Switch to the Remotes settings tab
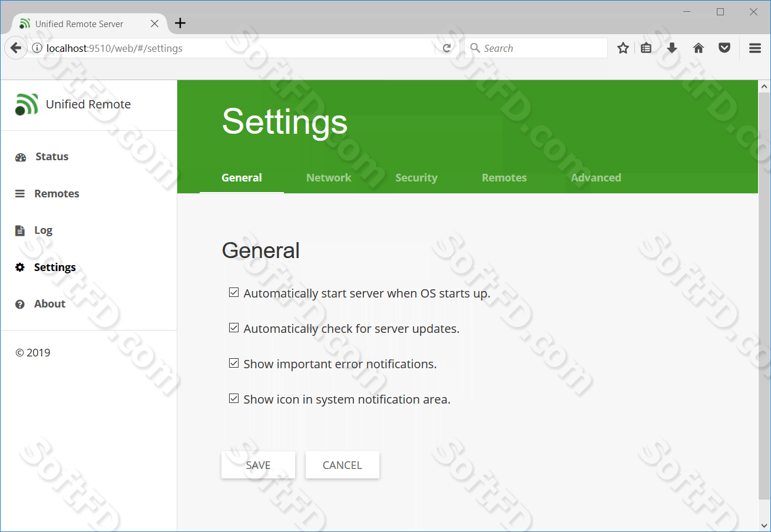771x532 pixels. [x=504, y=178]
